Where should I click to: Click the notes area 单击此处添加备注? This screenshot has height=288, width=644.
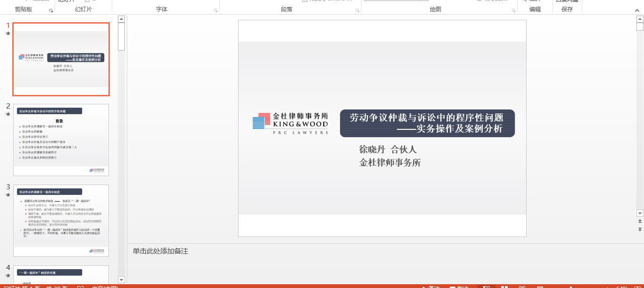160,251
